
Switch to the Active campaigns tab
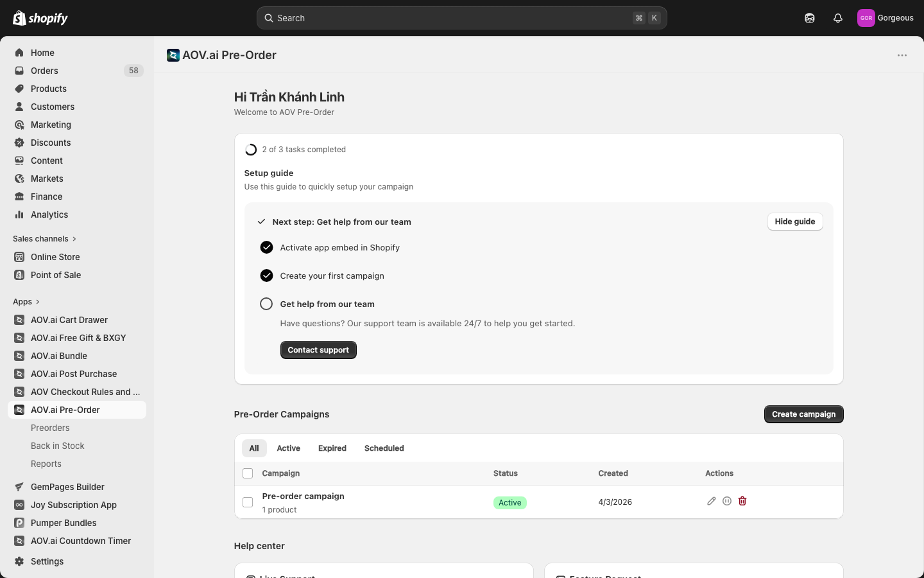point(288,448)
